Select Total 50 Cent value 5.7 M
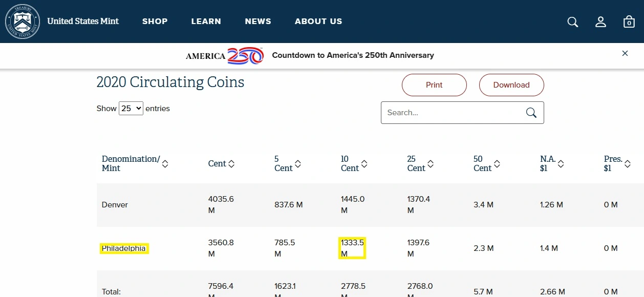 pyautogui.click(x=483, y=292)
